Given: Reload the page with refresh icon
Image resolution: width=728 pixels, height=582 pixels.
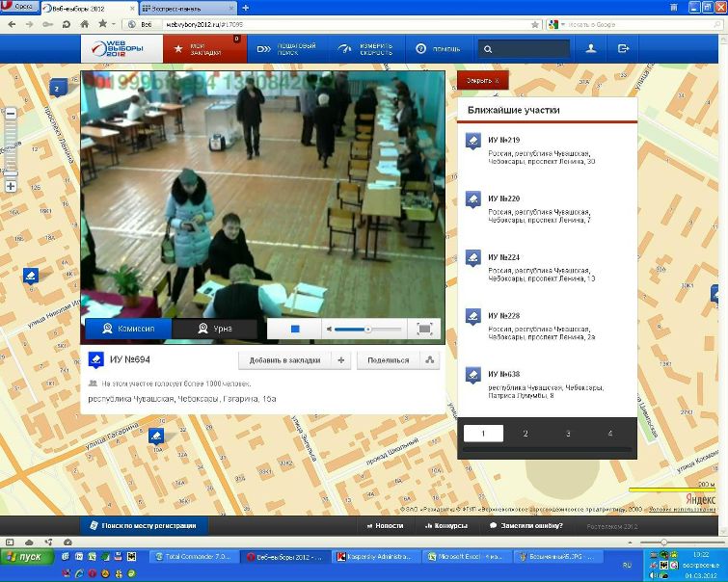Looking at the screenshot, I should 67,24.
